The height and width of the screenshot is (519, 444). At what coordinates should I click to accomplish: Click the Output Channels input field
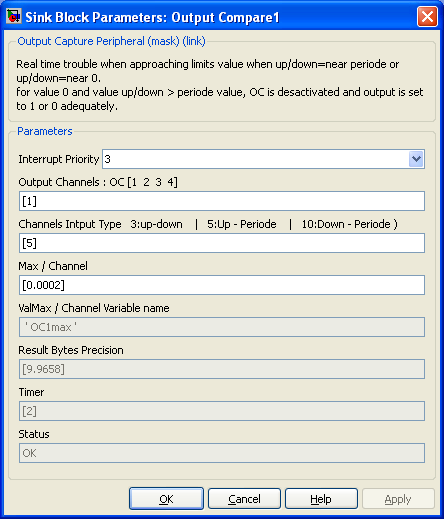coord(222,201)
